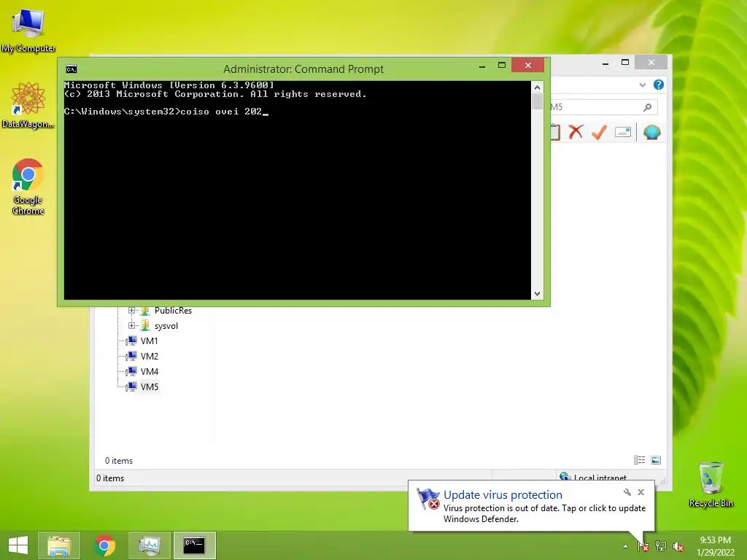
Task: Click the Command Prompt scroll up arrow
Action: pos(537,87)
